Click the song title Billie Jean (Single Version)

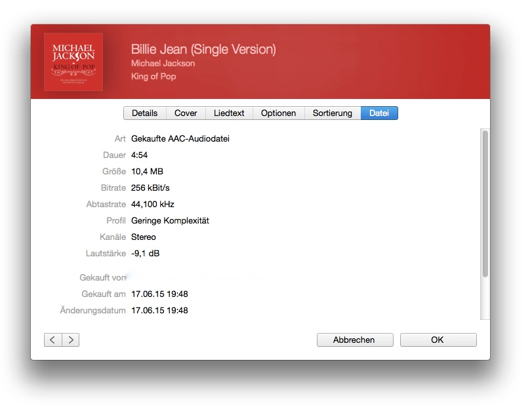tap(203, 49)
